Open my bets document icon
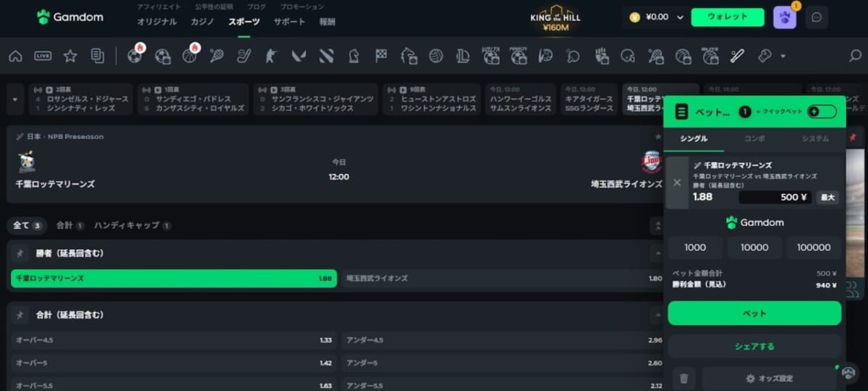The width and height of the screenshot is (868, 391). coord(98,56)
